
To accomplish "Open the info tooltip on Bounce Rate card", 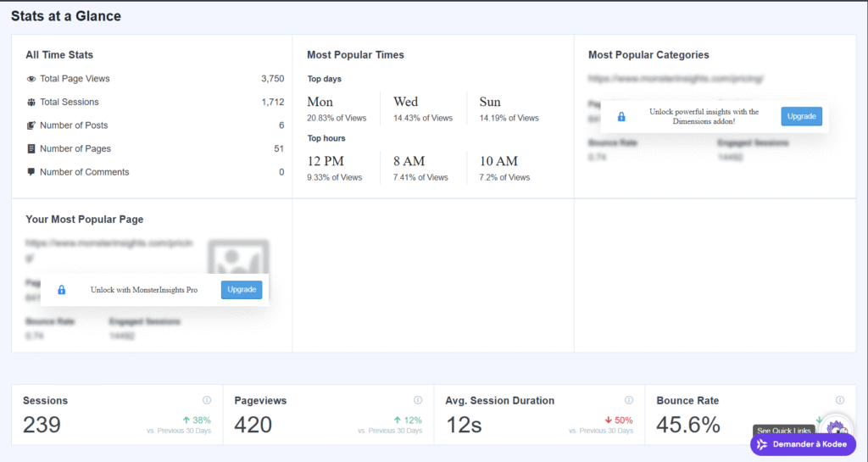I will point(840,400).
